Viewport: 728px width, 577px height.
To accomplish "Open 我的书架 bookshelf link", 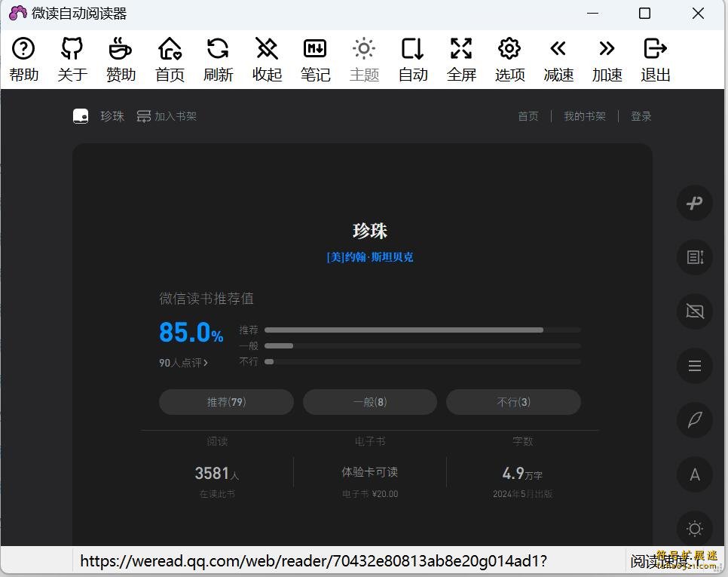I will pyautogui.click(x=585, y=116).
